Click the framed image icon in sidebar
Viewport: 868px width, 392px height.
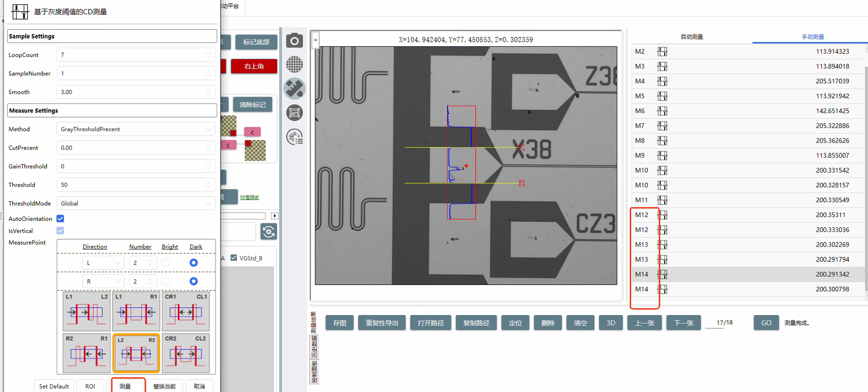[295, 113]
